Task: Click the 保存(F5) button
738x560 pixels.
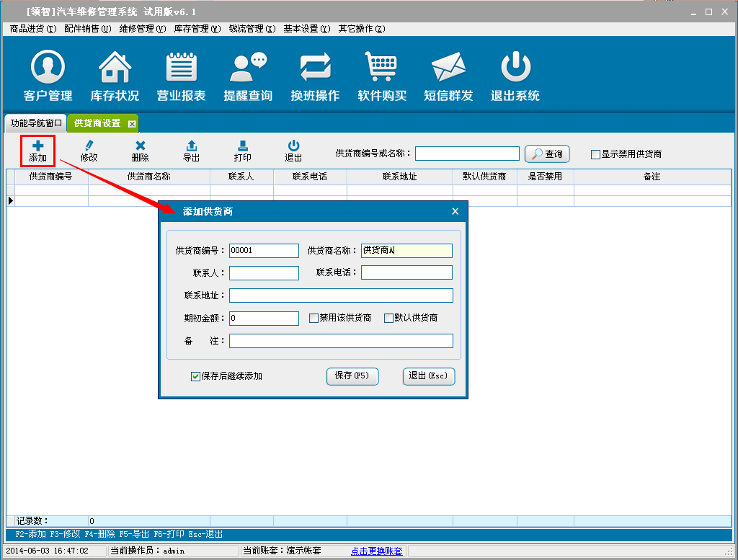Action: pos(352,376)
